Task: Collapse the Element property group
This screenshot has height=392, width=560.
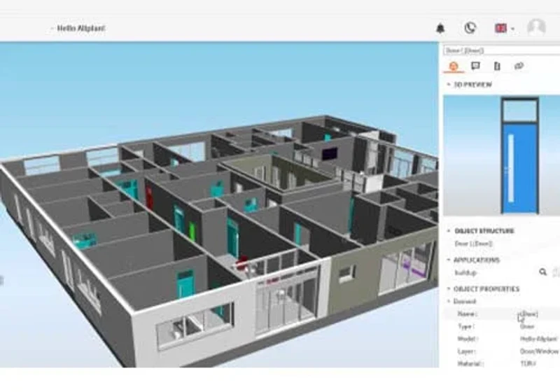Action: [449, 301]
